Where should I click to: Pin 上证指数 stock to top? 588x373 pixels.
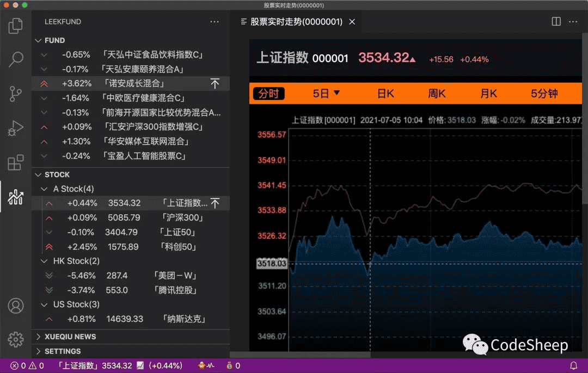(215, 203)
